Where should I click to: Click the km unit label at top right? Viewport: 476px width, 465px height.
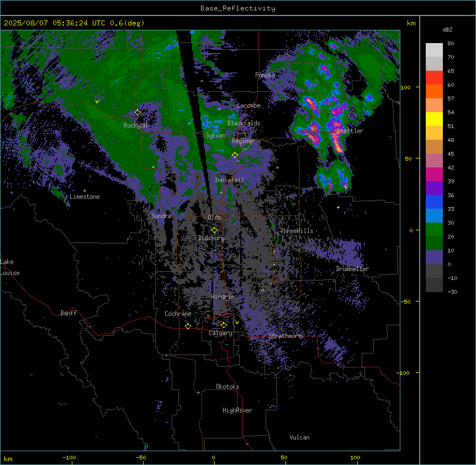[411, 23]
